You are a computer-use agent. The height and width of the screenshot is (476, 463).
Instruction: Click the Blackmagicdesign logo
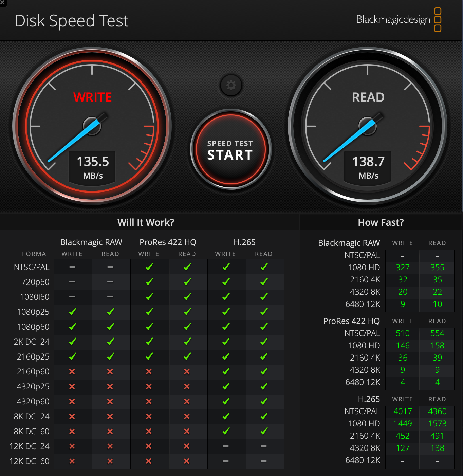coord(399,20)
